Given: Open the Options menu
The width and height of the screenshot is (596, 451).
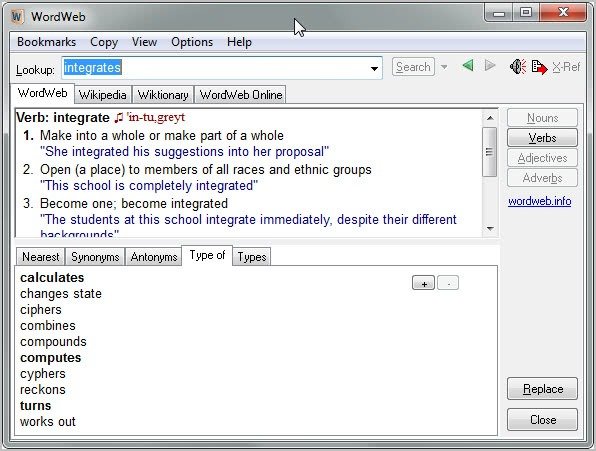Looking at the screenshot, I should pos(192,42).
